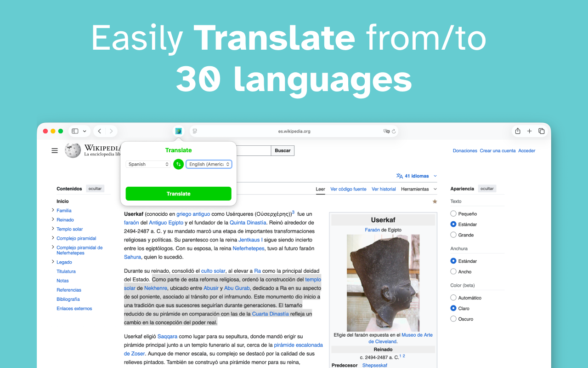588x368 pixels.
Task: Follow the Museo de Arte de Cleveland link
Action: coord(401,338)
